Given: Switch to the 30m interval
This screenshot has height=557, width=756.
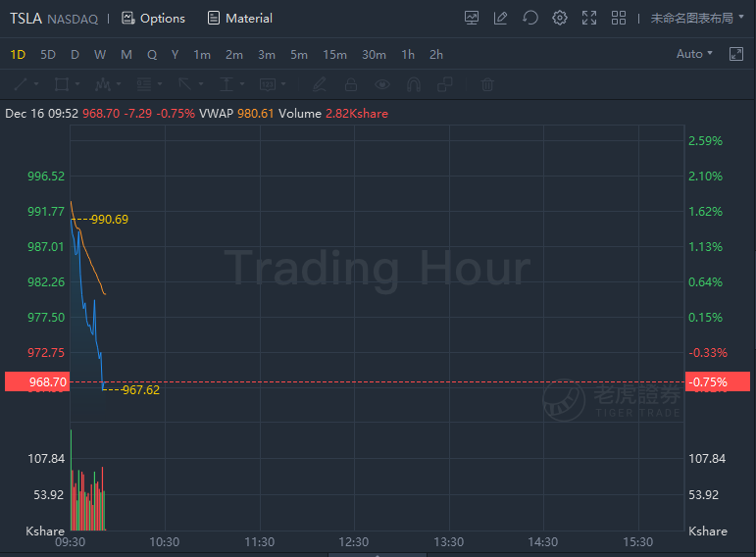Looking at the screenshot, I should pyautogui.click(x=375, y=55).
